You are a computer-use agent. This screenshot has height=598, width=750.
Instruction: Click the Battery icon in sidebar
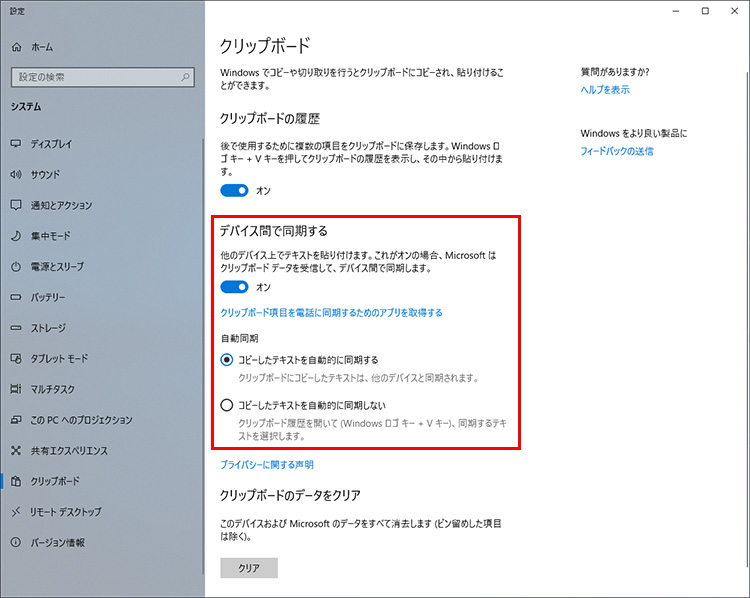tap(16, 297)
